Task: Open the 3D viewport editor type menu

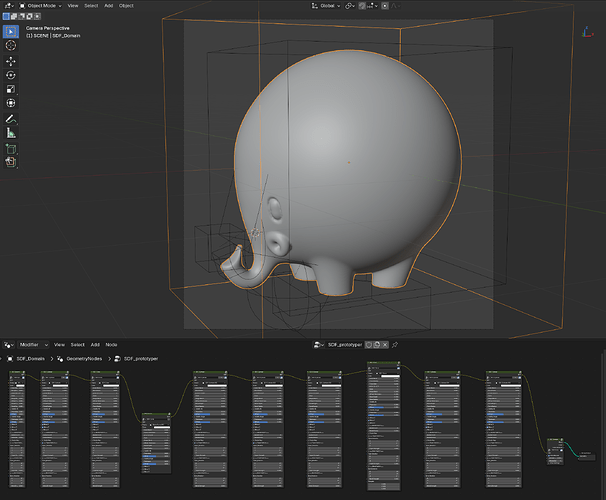Action: coord(9,6)
